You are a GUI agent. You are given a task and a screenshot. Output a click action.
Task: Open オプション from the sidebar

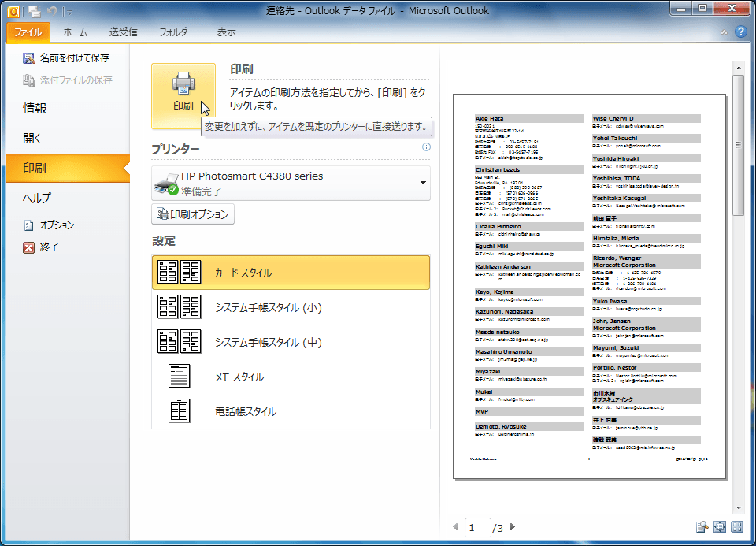50,225
